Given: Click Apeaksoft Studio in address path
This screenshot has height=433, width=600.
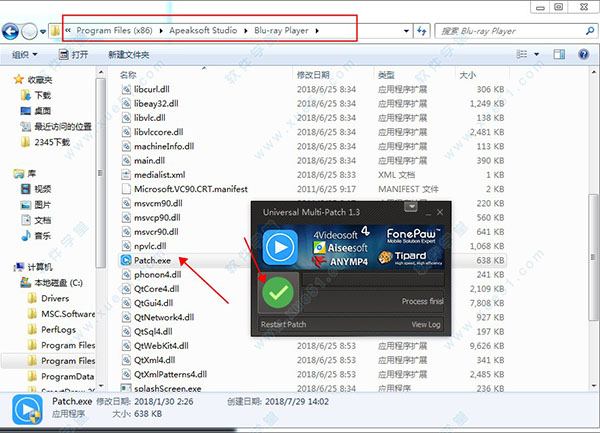Looking at the screenshot, I should pos(203,31).
